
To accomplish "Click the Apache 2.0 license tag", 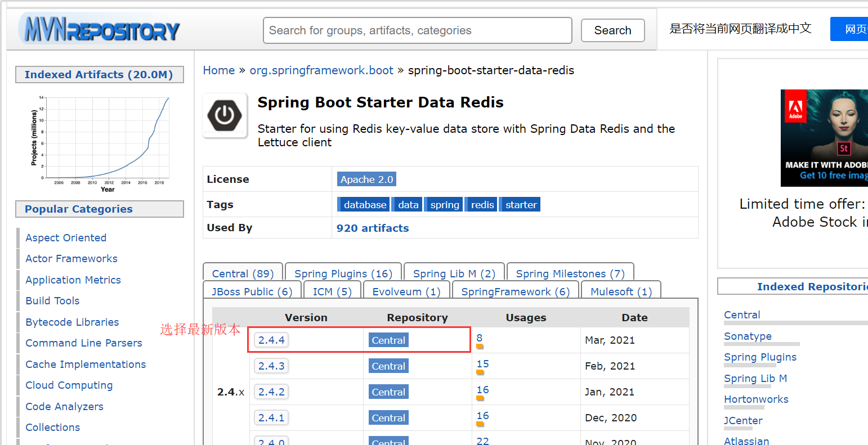I will pyautogui.click(x=366, y=179).
